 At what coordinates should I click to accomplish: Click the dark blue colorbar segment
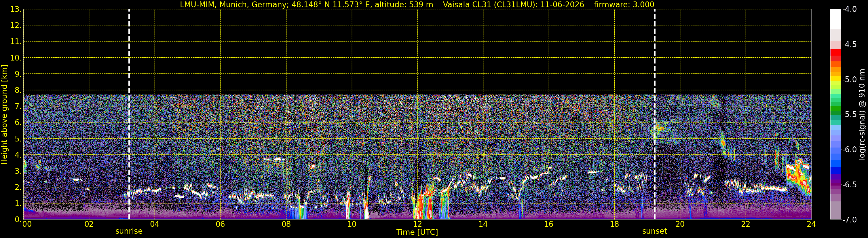pyautogui.click(x=836, y=171)
